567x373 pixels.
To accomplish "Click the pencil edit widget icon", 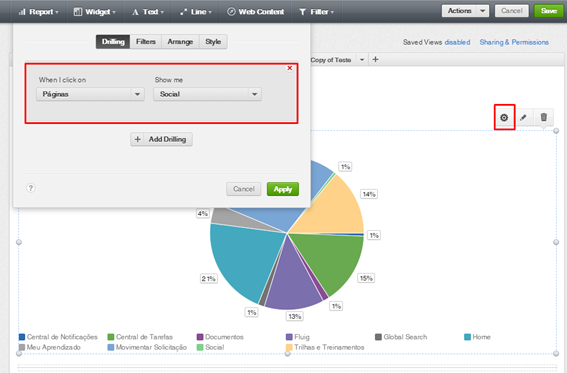I will 523,117.
